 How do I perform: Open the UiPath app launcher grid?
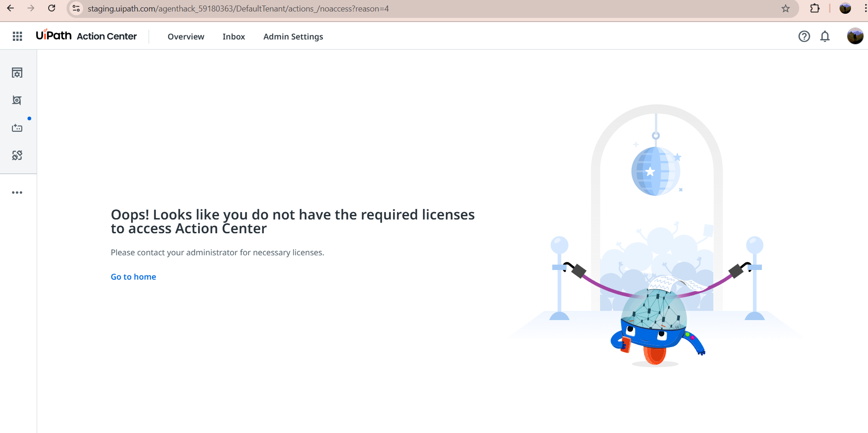17,36
